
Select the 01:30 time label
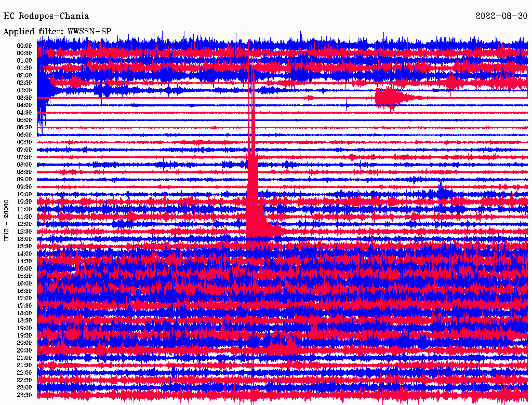pos(24,68)
